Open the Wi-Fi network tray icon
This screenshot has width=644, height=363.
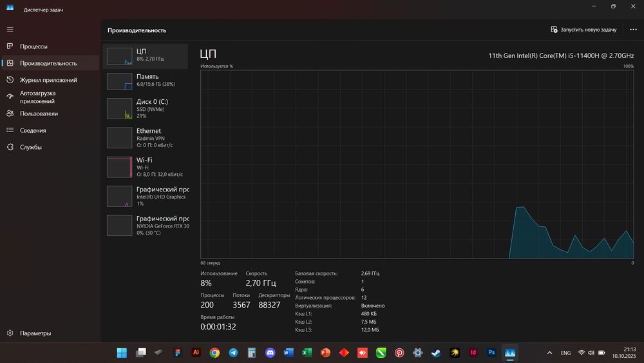click(x=581, y=353)
